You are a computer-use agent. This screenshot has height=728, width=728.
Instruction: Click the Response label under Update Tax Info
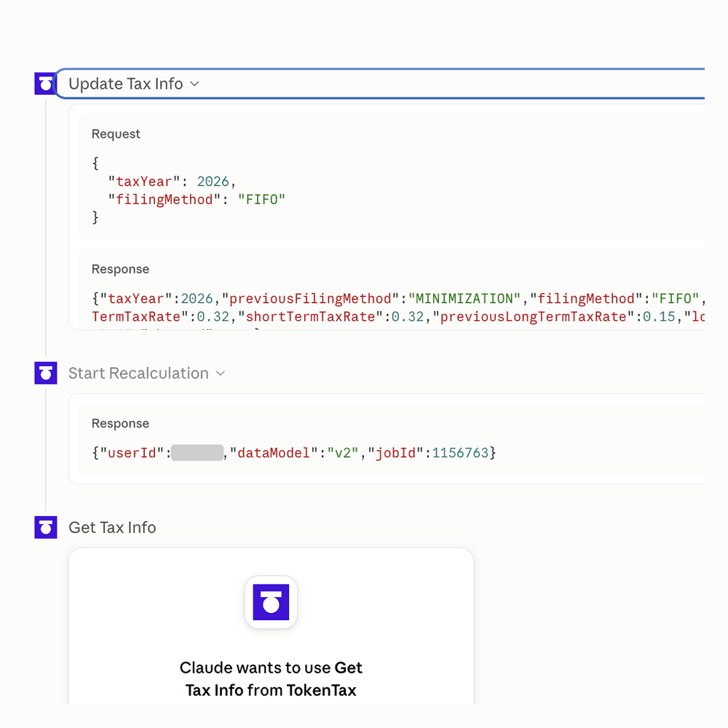pos(120,269)
